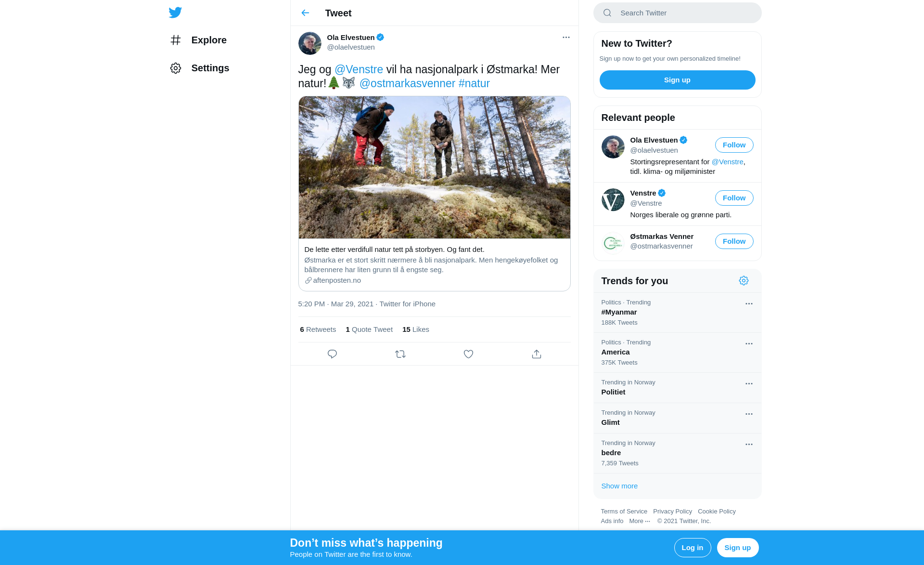Open Settings from the sidebar
This screenshot has width=924, height=565.
[199, 68]
